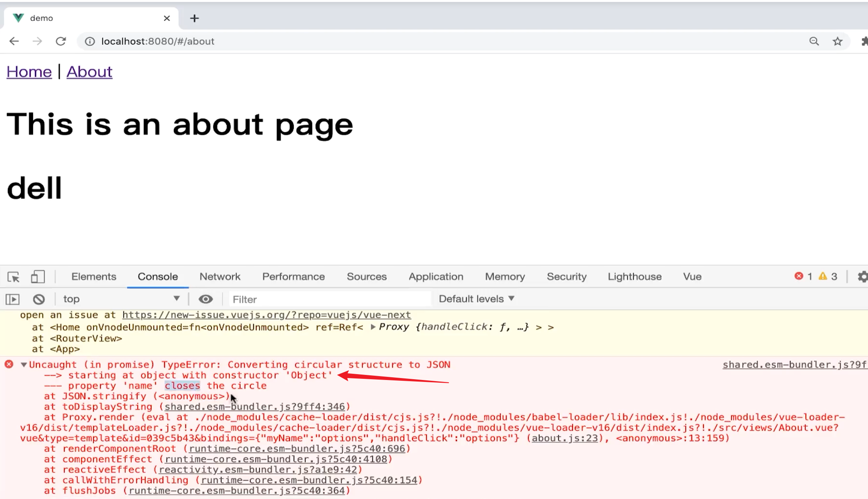
Task: Open the Default levels dropdown
Action: click(x=476, y=299)
